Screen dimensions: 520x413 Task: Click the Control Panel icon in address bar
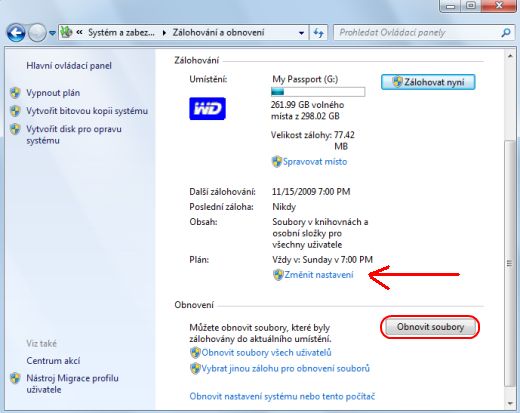[x=67, y=32]
